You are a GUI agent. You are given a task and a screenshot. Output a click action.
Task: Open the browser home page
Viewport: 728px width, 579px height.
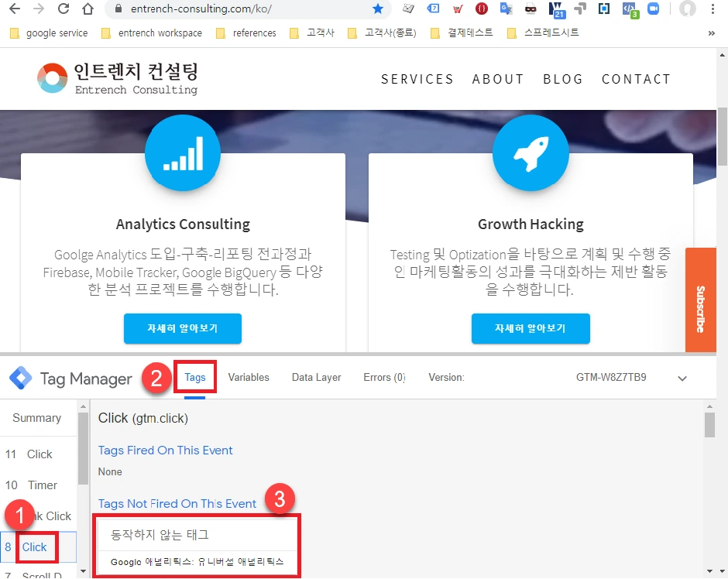(88, 9)
